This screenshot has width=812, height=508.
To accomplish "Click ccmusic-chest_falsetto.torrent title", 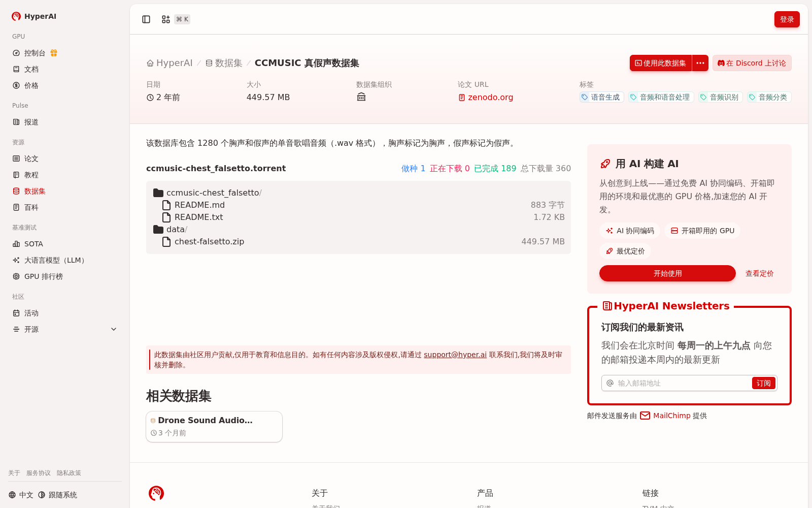I will point(216,168).
